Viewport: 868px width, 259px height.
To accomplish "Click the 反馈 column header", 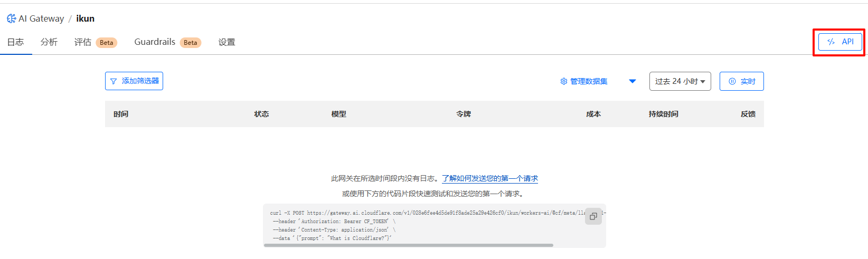I will (x=748, y=114).
